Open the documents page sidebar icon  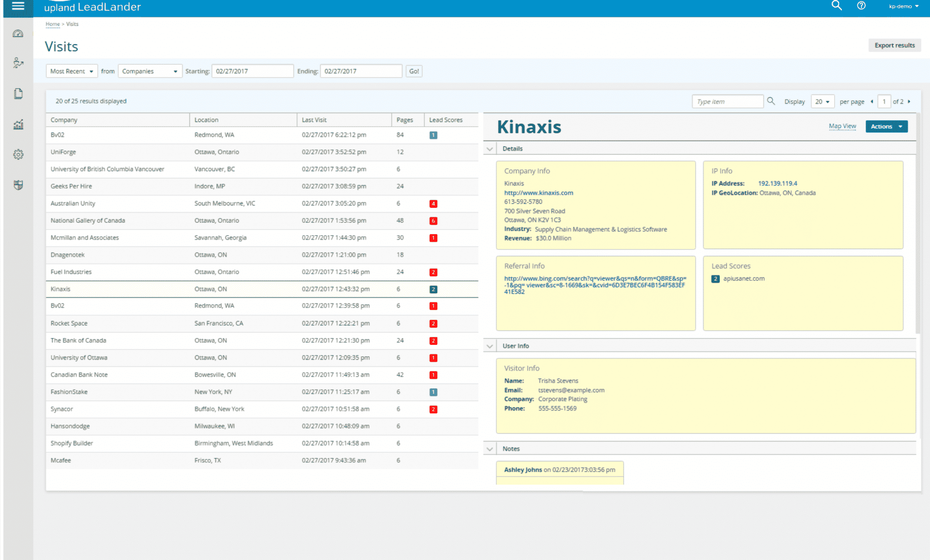tap(18, 93)
